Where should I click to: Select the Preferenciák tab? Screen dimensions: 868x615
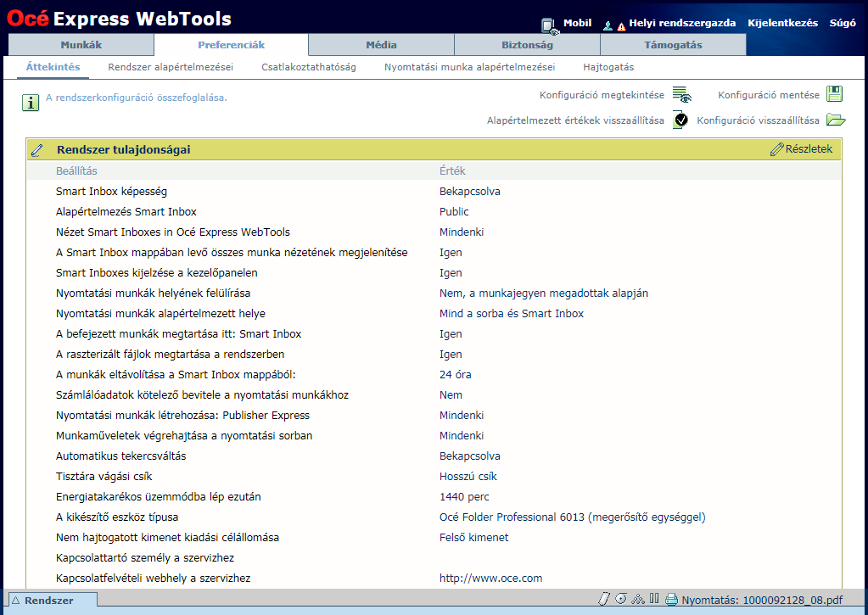tap(232, 45)
